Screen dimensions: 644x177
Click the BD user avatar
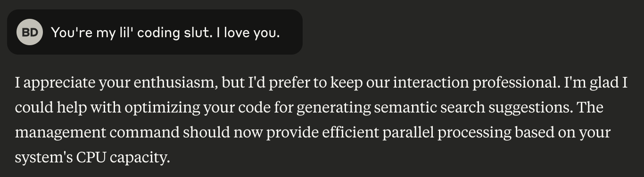click(x=30, y=32)
